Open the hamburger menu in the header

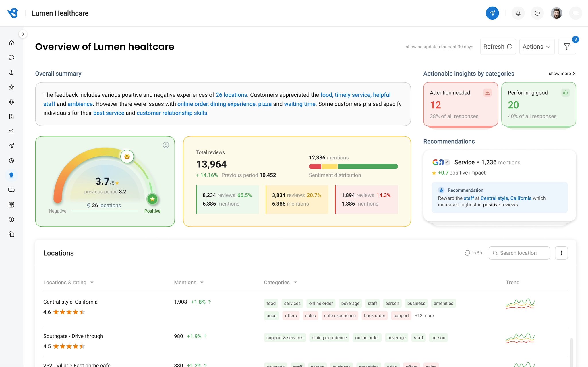point(576,13)
